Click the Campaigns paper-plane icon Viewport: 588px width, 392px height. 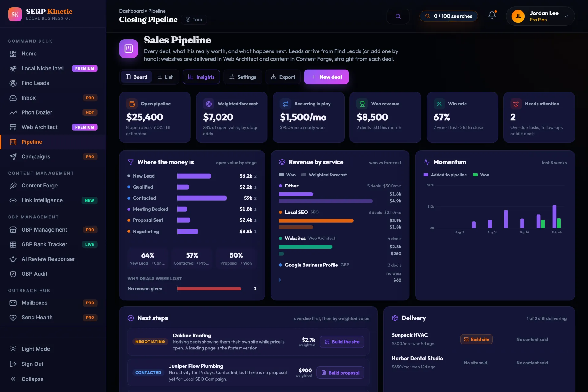tap(13, 157)
